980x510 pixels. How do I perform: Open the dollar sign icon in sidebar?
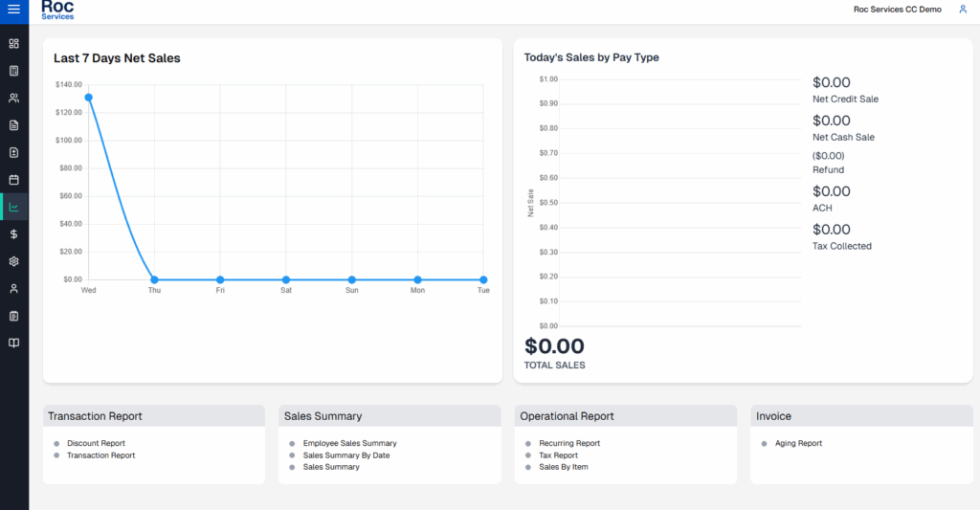(13, 233)
